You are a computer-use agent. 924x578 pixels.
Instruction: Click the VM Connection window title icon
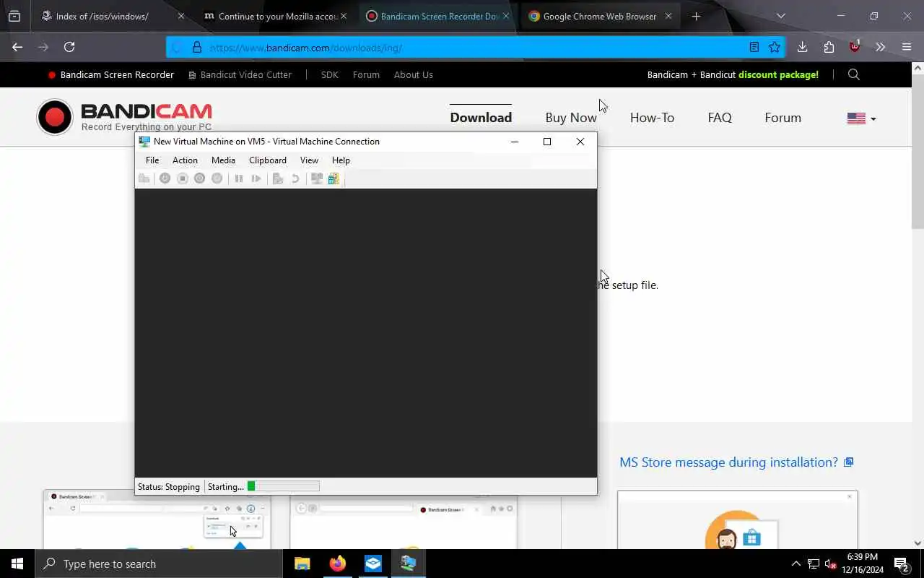144,142
